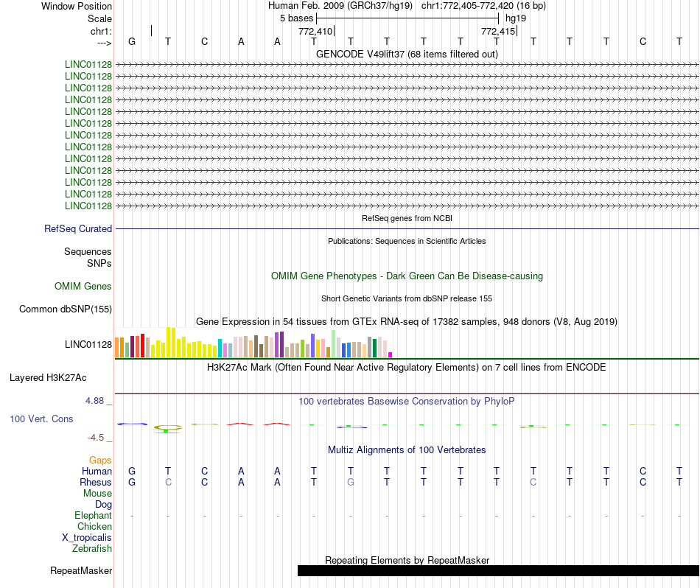Click the blue RefSeq Curated intron line
The image size is (700, 588).
click(407, 229)
